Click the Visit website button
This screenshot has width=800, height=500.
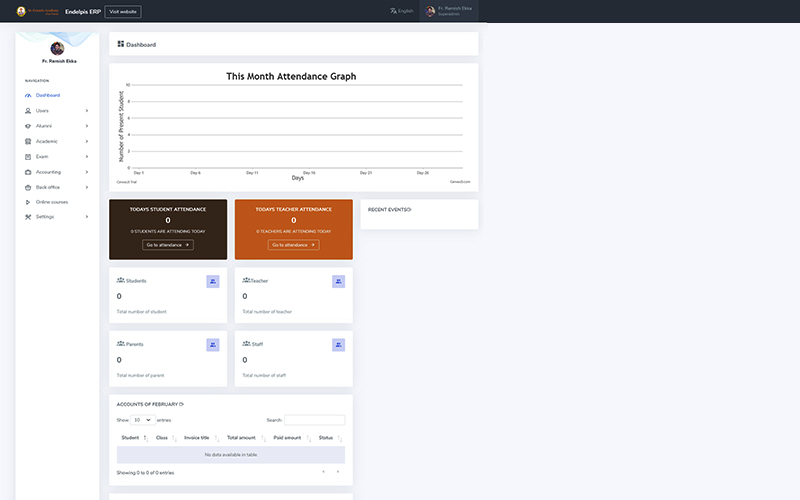[123, 11]
